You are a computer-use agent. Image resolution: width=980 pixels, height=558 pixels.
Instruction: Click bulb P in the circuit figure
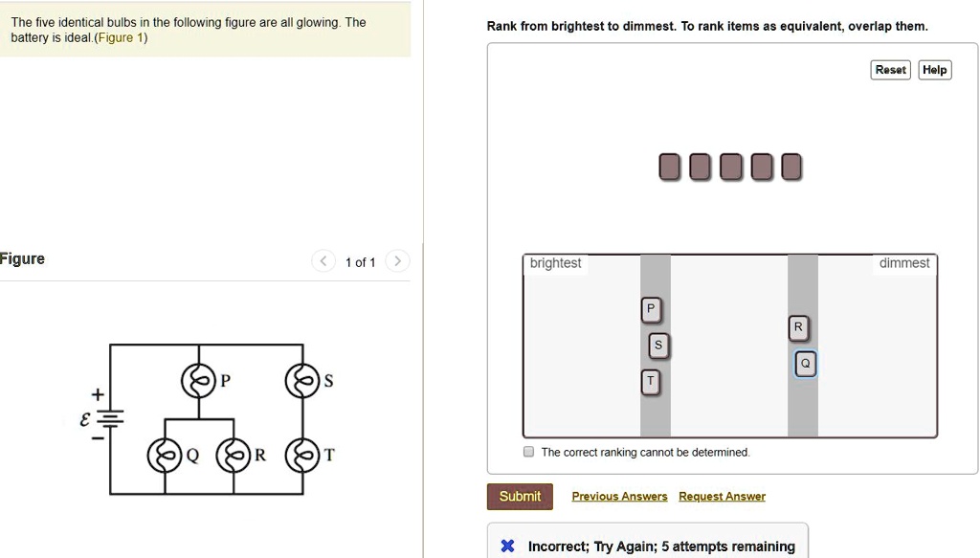[198, 381]
